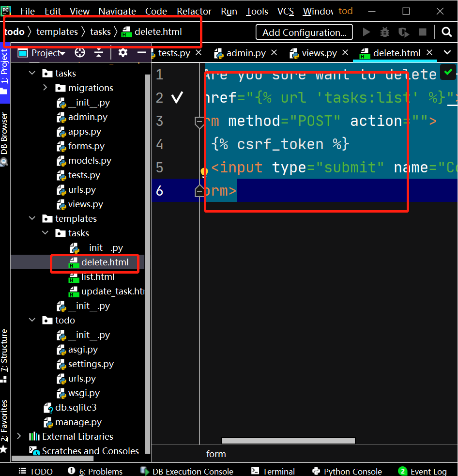Open Search Everywhere magnifier icon
The height and width of the screenshot is (476, 458).
point(446,32)
